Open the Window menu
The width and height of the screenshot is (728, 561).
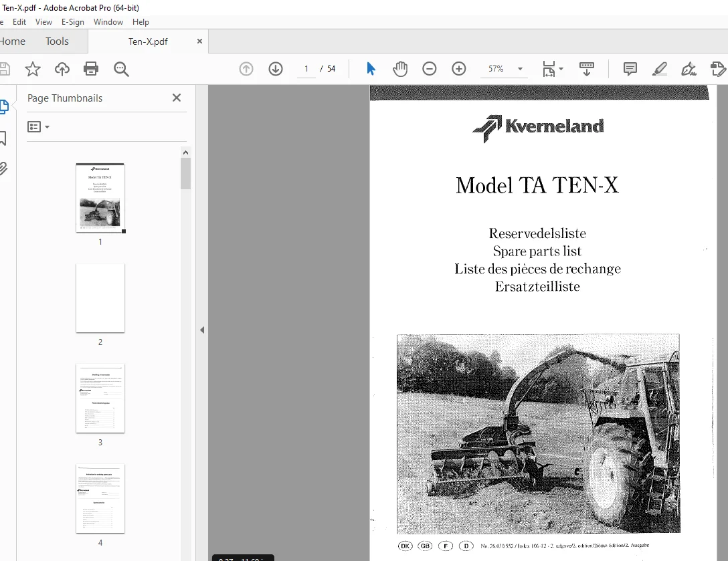pyautogui.click(x=108, y=22)
